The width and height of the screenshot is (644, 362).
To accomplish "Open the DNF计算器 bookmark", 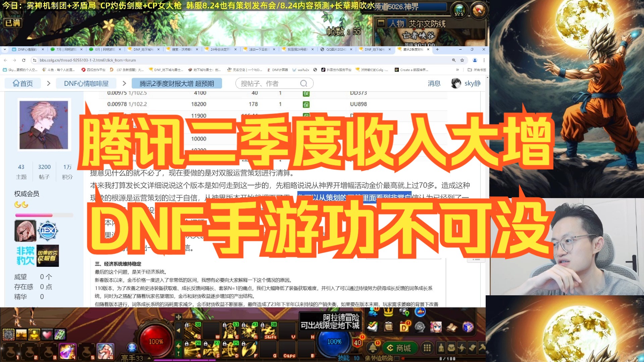I will tap(278, 70).
